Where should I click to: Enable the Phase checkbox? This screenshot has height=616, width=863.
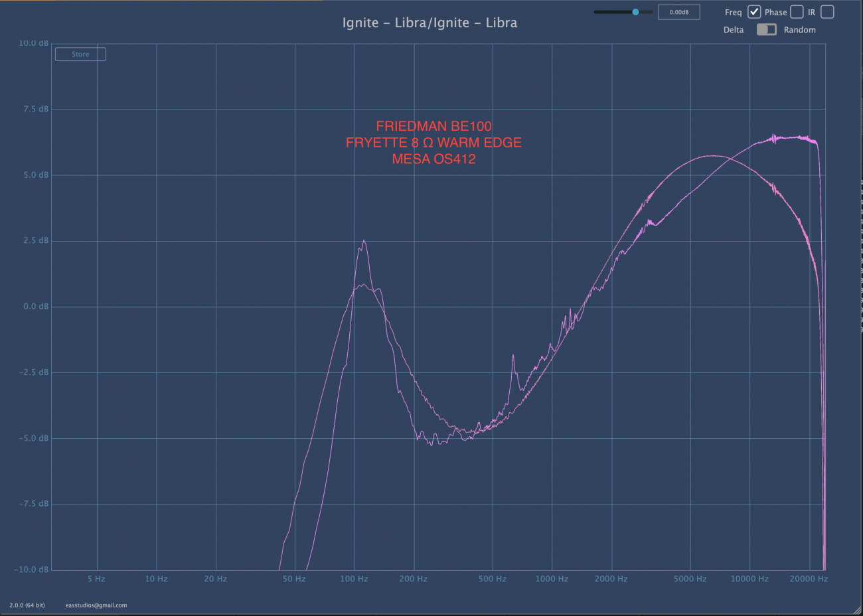click(x=797, y=12)
